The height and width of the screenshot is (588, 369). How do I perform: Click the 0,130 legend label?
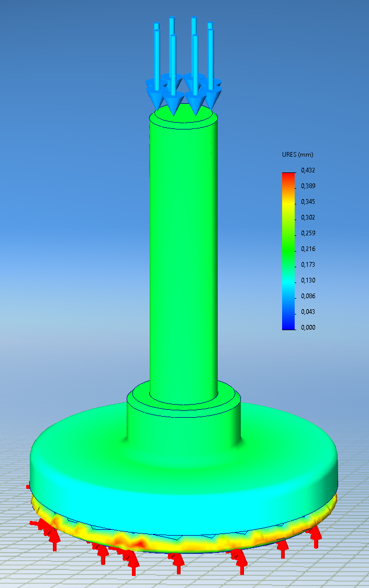pos(308,280)
